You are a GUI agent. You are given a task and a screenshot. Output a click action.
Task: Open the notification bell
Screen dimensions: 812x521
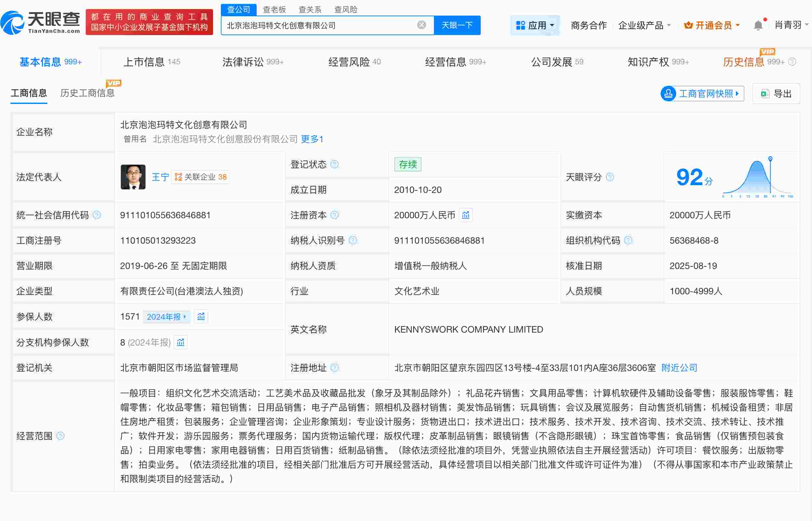click(758, 25)
